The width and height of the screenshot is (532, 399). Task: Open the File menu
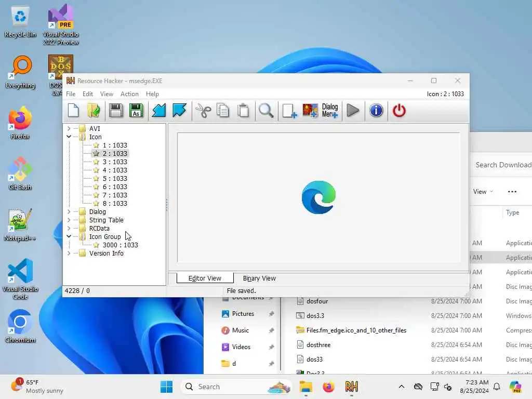pos(71,94)
